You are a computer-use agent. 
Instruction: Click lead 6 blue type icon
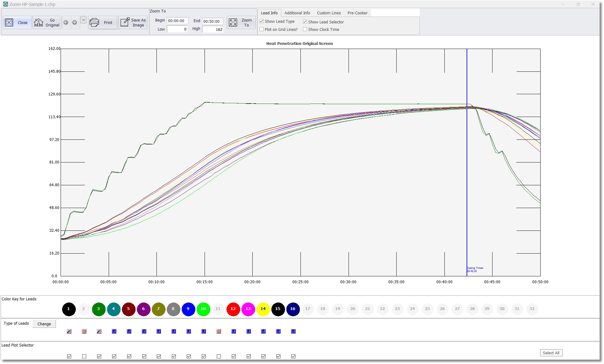(x=144, y=331)
